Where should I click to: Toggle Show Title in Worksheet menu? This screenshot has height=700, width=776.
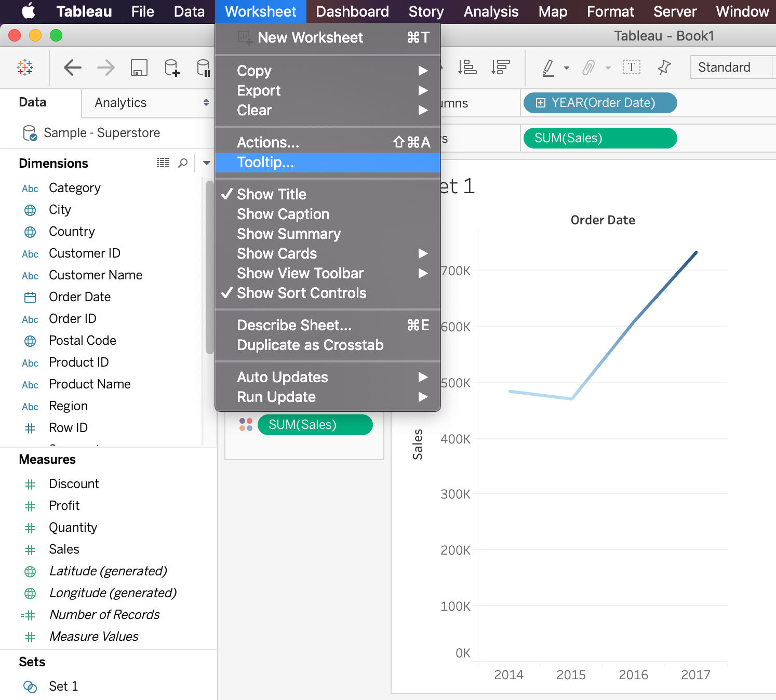(272, 194)
